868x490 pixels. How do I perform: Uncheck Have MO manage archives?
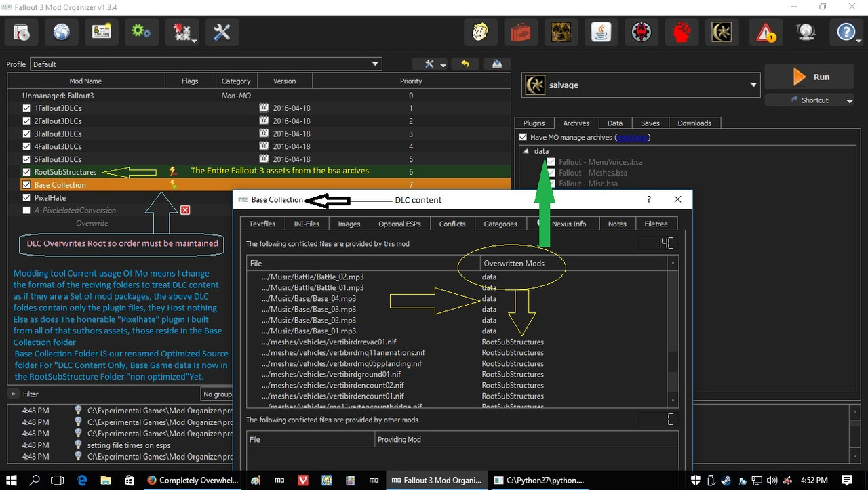(523, 137)
